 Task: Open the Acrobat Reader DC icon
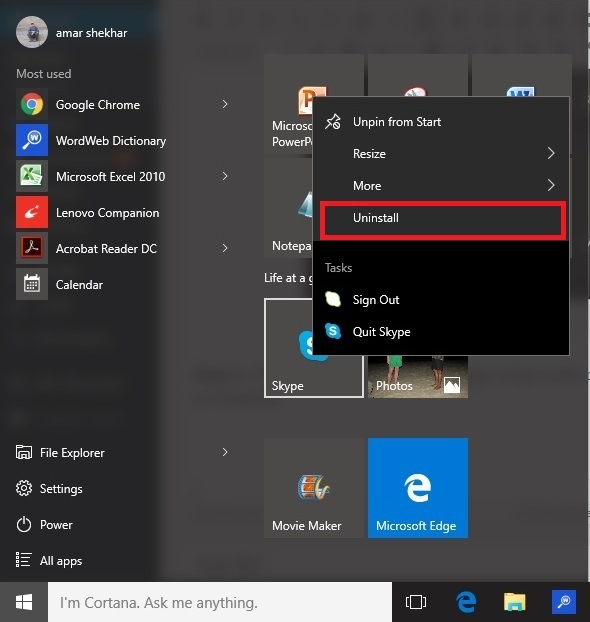pos(32,248)
